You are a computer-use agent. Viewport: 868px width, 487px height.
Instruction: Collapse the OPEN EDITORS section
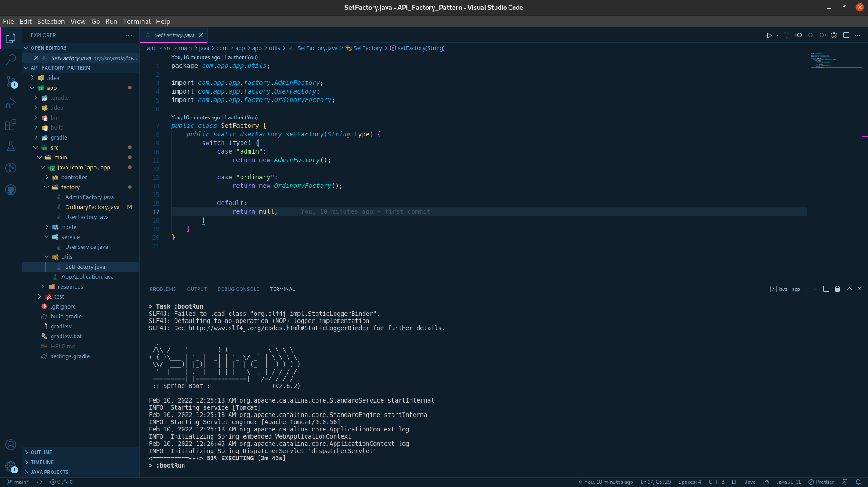81,48
